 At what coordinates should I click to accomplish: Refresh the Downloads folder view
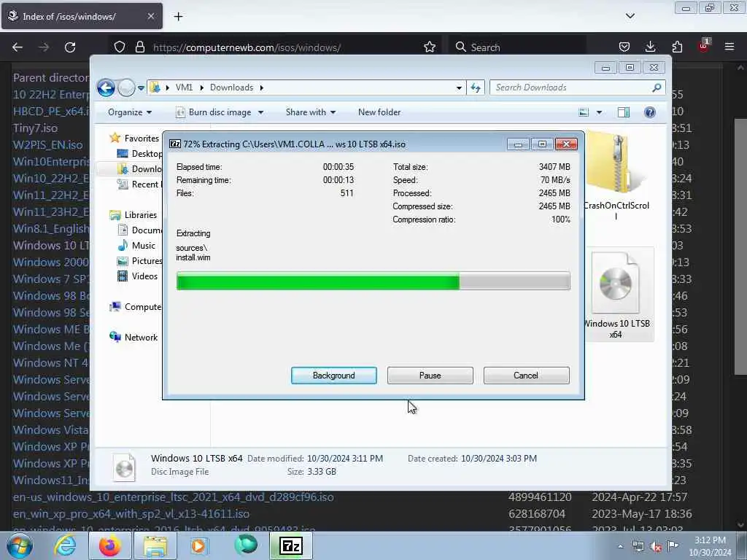(476, 87)
